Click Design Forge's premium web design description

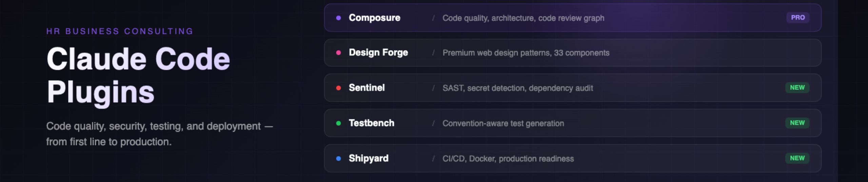526,53
